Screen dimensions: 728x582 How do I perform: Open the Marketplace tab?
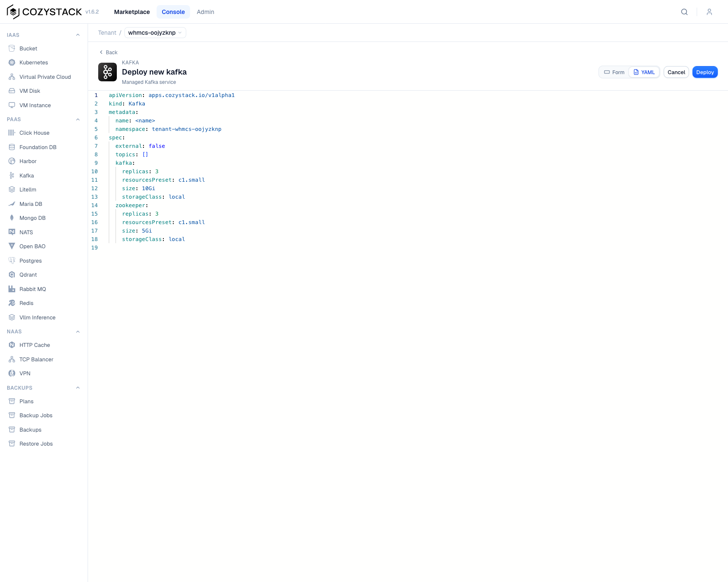click(x=132, y=12)
